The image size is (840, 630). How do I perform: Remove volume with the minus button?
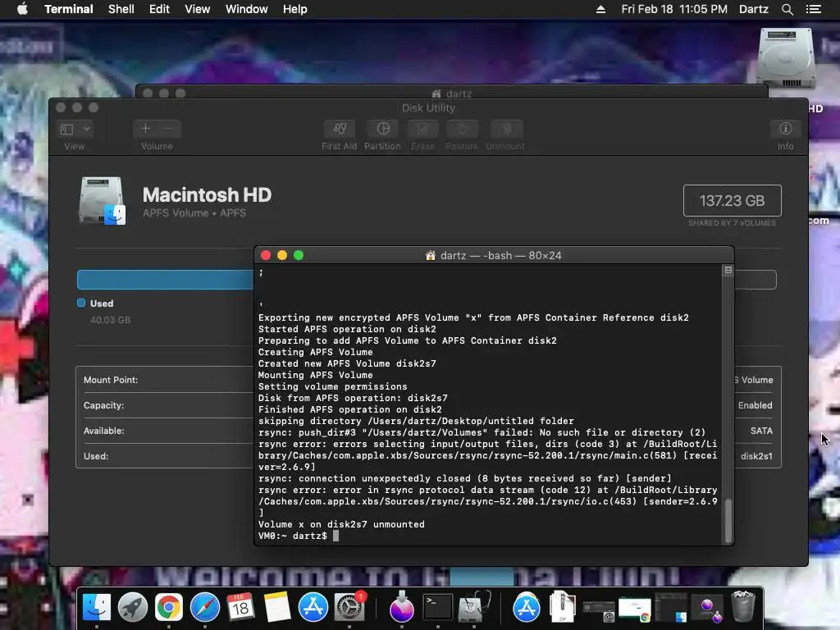point(169,129)
